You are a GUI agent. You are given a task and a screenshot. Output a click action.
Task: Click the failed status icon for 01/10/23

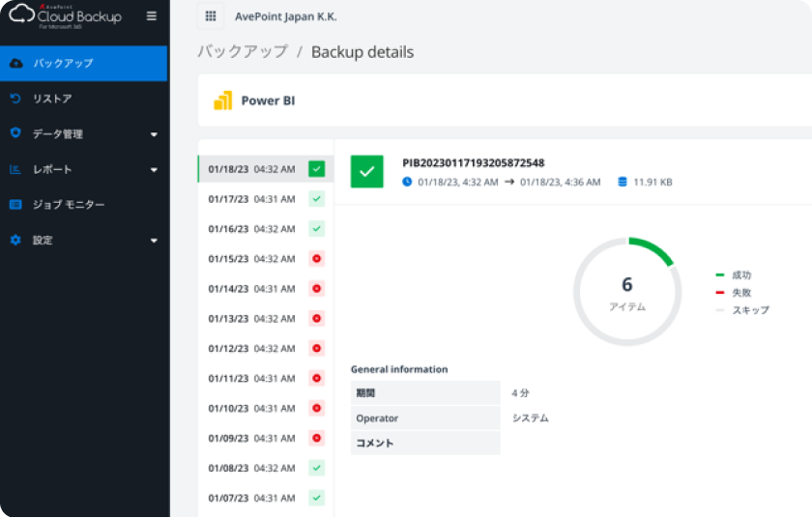click(x=316, y=408)
